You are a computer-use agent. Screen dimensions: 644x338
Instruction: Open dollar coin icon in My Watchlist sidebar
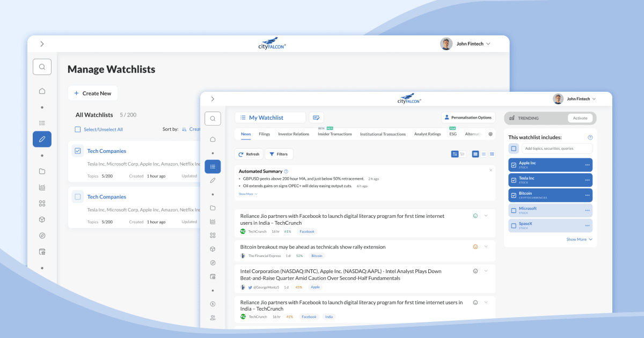213,304
